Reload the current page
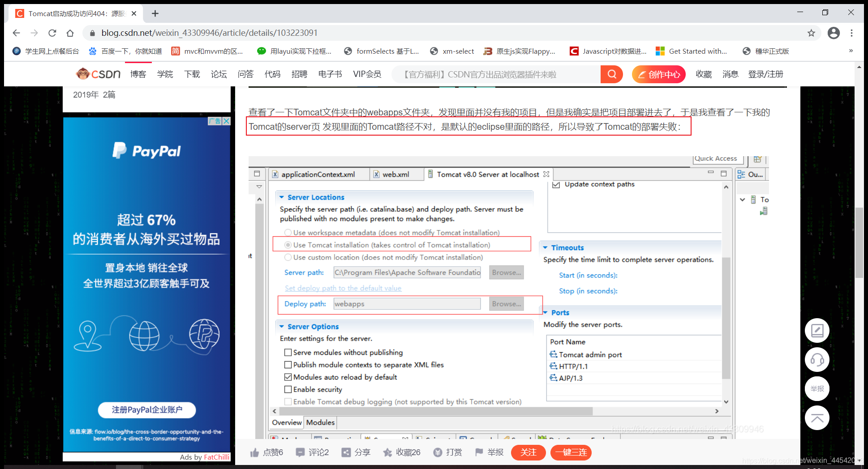Image resolution: width=868 pixels, height=469 pixels. pos(52,33)
